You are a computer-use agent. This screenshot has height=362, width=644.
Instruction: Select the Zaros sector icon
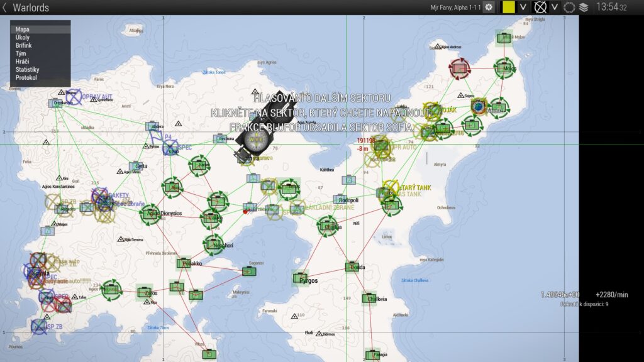[x=144, y=293]
